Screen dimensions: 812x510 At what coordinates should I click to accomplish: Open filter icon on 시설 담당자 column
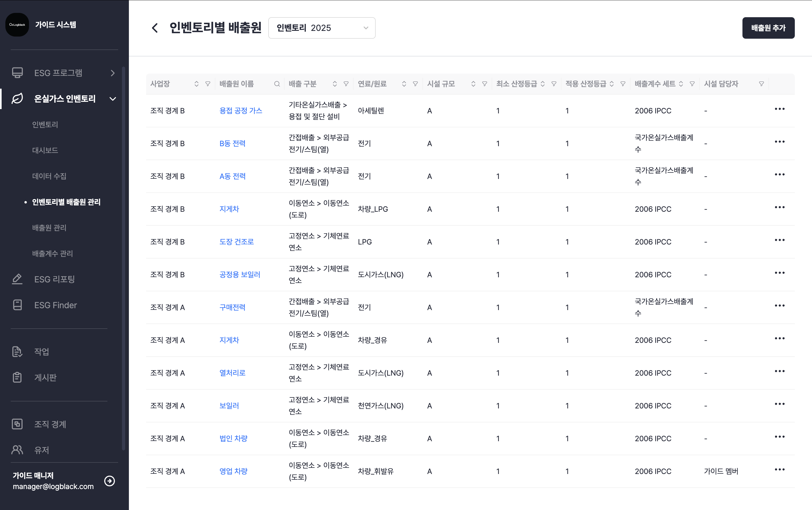pos(761,84)
